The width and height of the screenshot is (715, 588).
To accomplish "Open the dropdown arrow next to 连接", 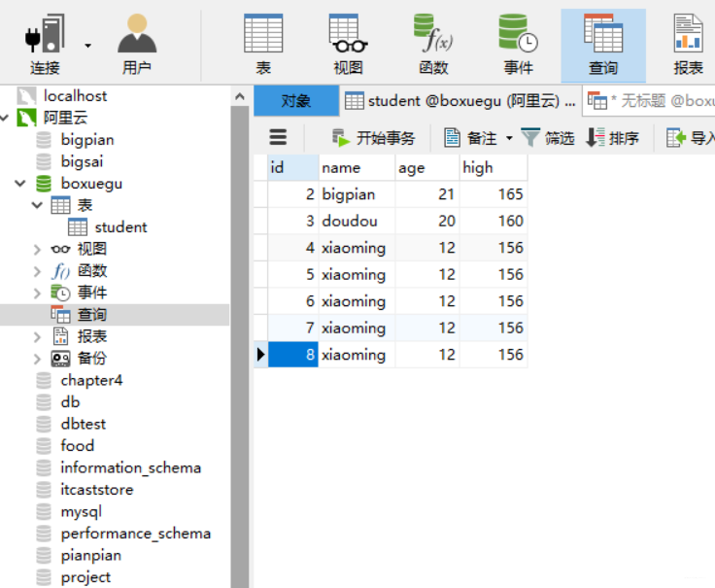I will pyautogui.click(x=87, y=46).
